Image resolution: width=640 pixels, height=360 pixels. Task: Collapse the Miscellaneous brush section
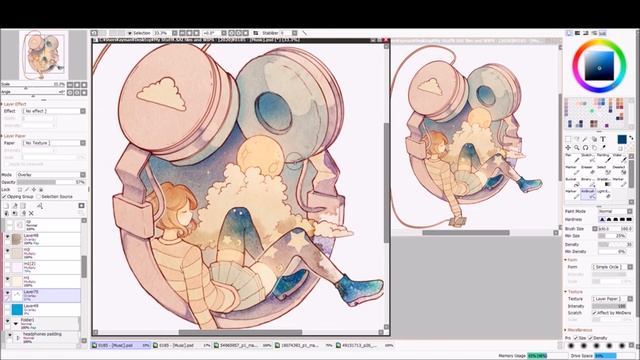566,330
